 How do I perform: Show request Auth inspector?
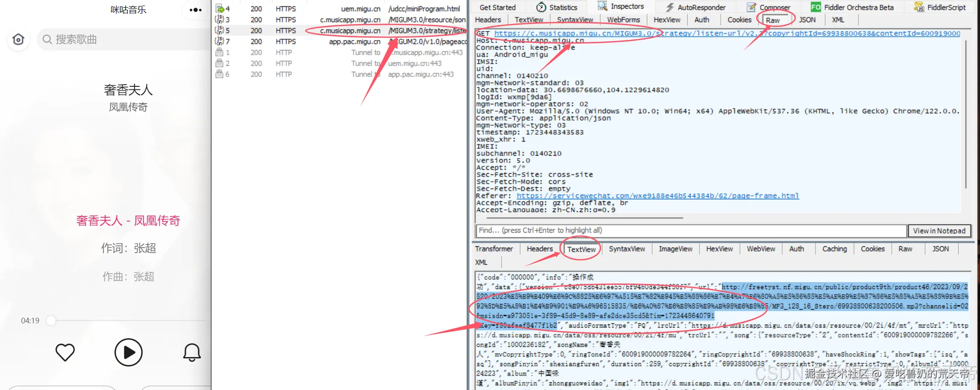[701, 20]
